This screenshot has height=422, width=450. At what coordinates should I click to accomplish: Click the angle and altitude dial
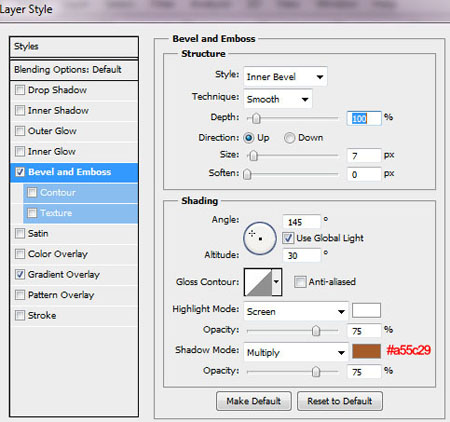tap(260, 238)
